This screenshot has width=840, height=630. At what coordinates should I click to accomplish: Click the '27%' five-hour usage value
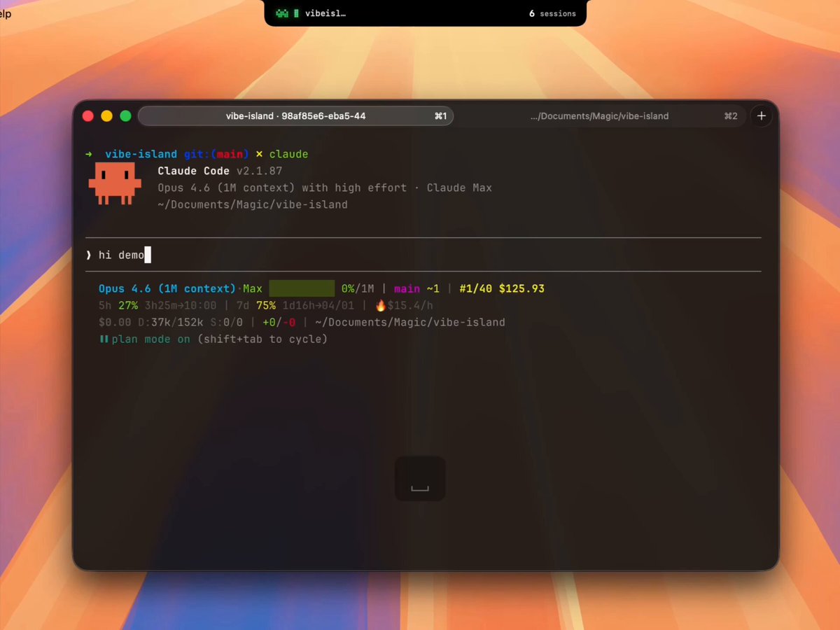[128, 305]
